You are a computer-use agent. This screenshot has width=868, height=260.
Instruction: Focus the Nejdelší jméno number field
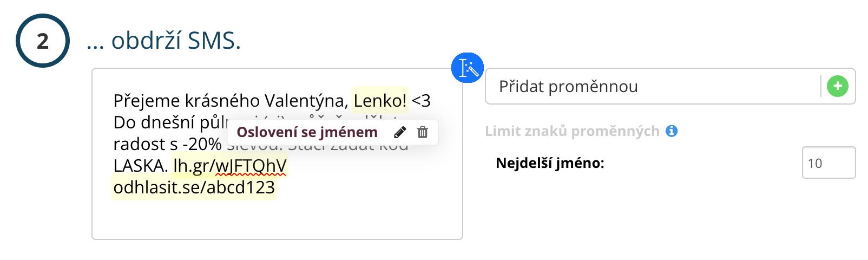828,162
